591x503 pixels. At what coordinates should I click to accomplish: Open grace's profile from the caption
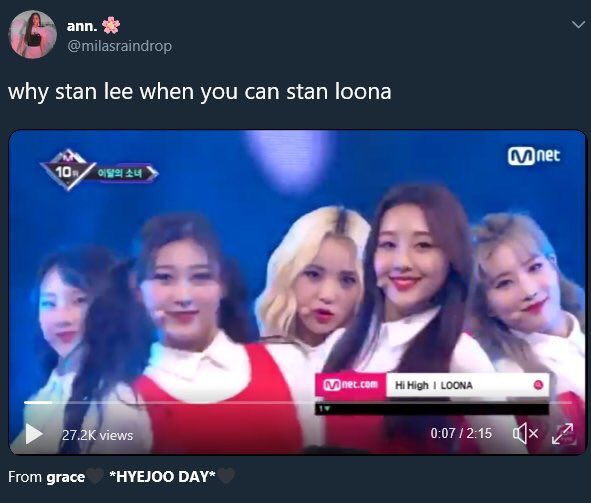(65, 477)
